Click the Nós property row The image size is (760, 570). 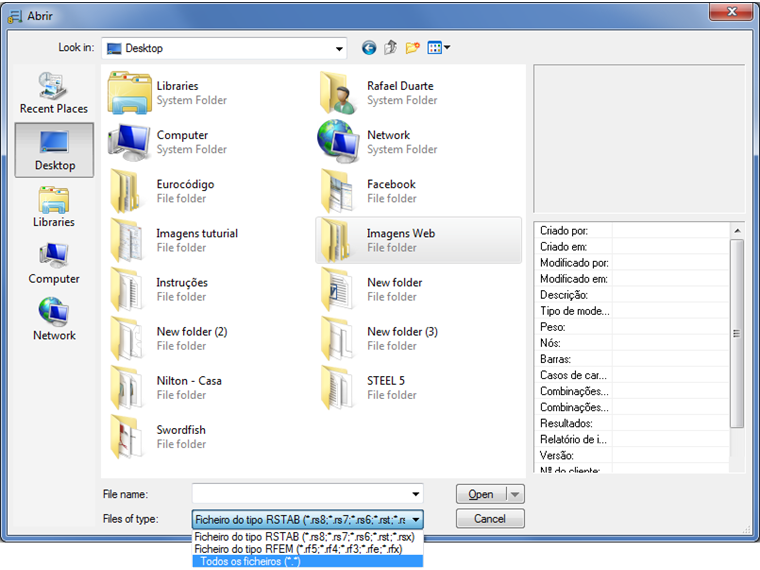click(x=633, y=343)
